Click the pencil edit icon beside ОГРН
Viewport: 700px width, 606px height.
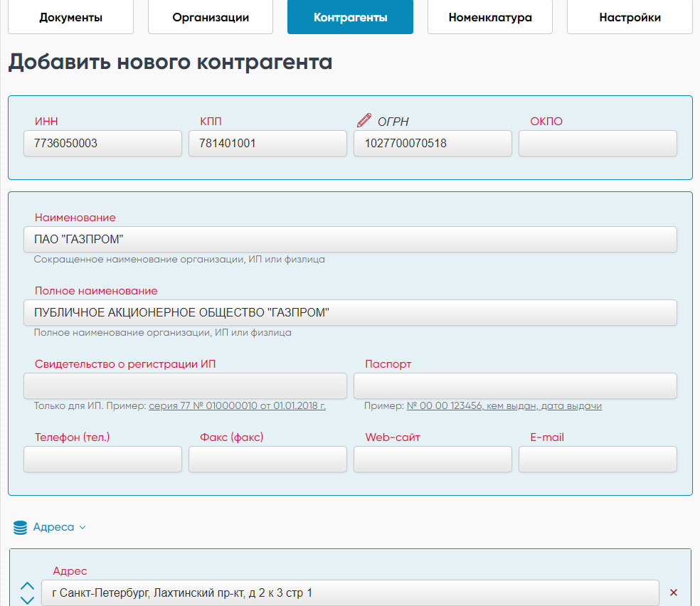click(364, 120)
